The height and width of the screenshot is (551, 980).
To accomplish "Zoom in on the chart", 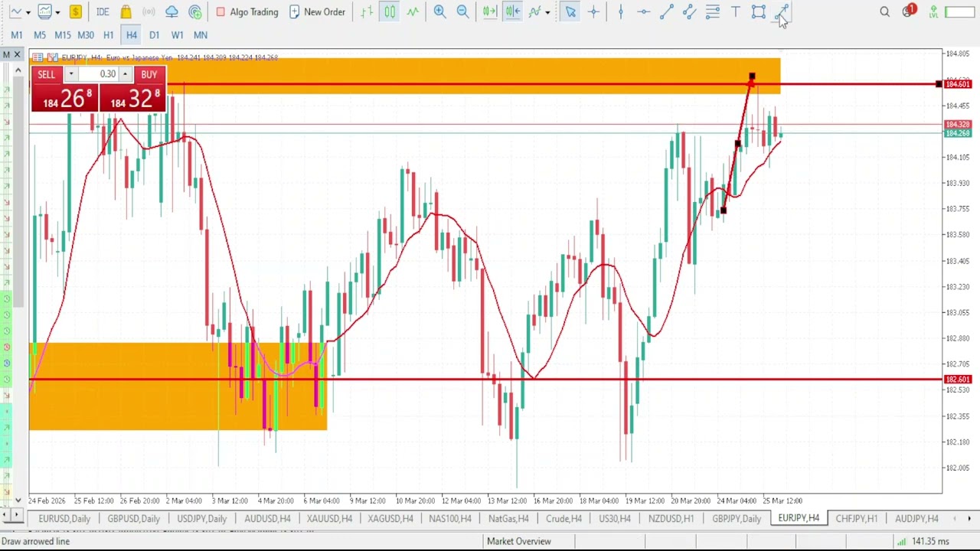I will (x=439, y=11).
